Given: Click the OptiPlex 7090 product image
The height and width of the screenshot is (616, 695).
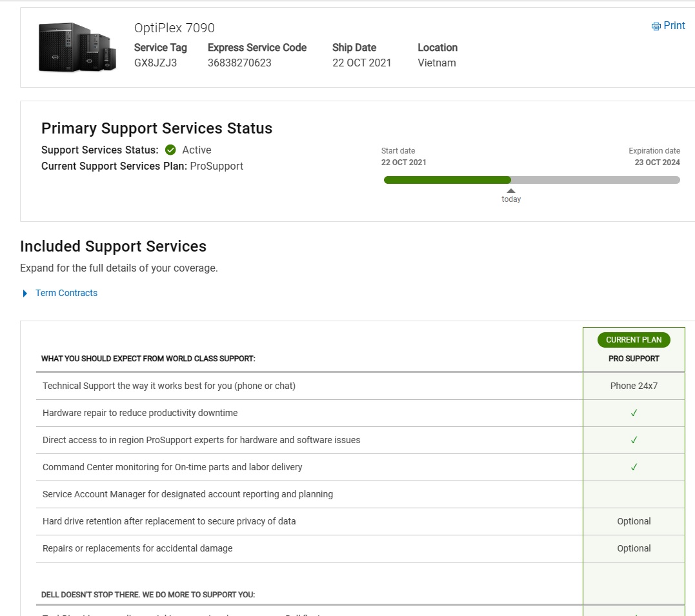Looking at the screenshot, I should tap(77, 46).
